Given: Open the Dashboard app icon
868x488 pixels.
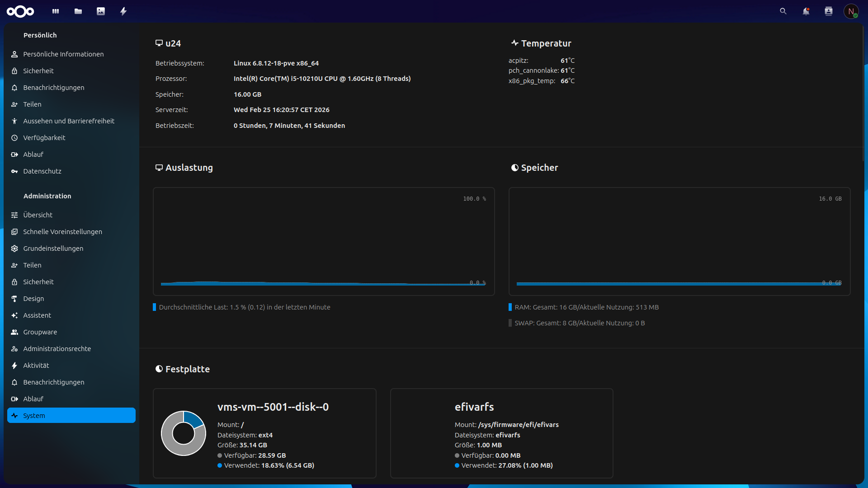Looking at the screenshot, I should tap(56, 11).
